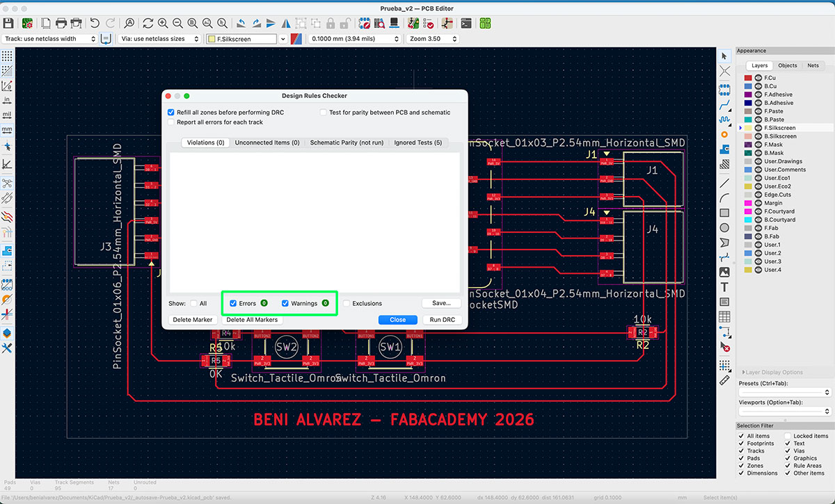Screen dimensions: 835x504
Task: Hide the F.Cu layer eye icon
Action: [x=758, y=78]
